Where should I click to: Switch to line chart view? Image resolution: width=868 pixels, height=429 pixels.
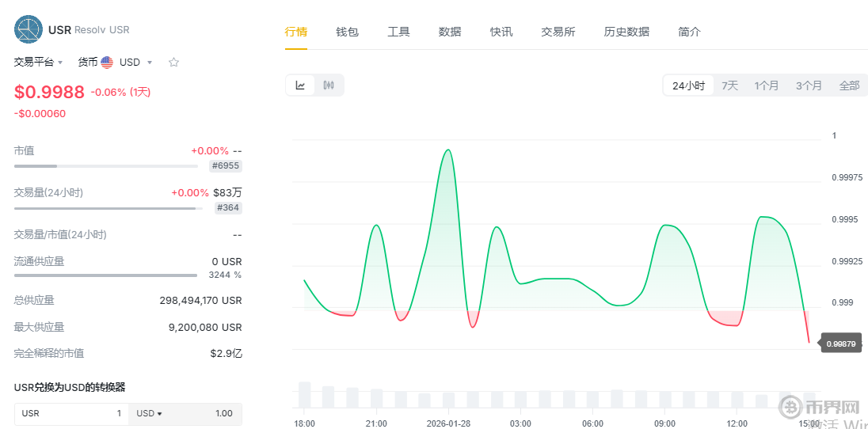pyautogui.click(x=301, y=85)
